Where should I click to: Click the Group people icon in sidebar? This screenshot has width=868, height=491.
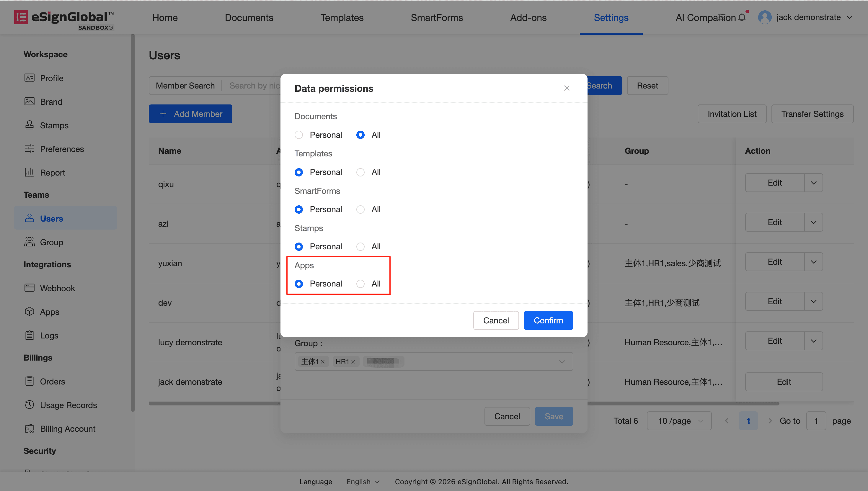[x=29, y=242]
